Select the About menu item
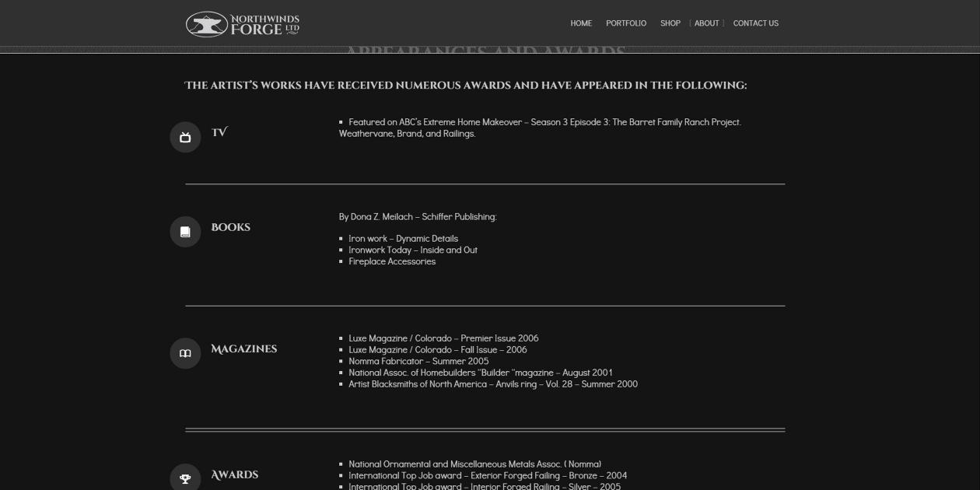The height and width of the screenshot is (490, 980). (x=707, y=23)
